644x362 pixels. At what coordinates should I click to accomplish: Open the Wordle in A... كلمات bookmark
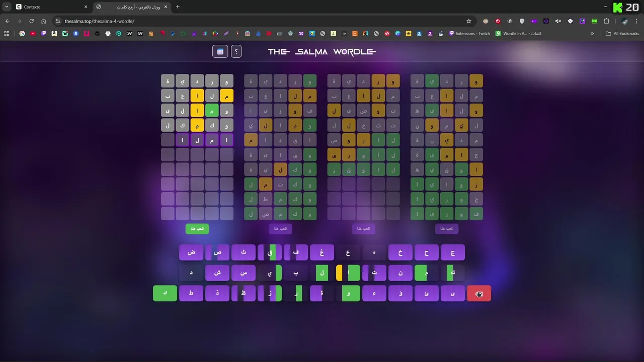pyautogui.click(x=519, y=34)
